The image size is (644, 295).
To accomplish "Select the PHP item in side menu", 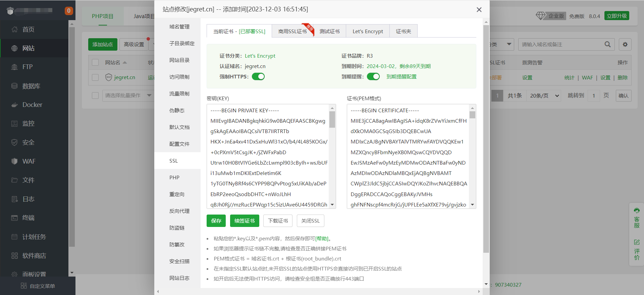I will [x=174, y=178].
